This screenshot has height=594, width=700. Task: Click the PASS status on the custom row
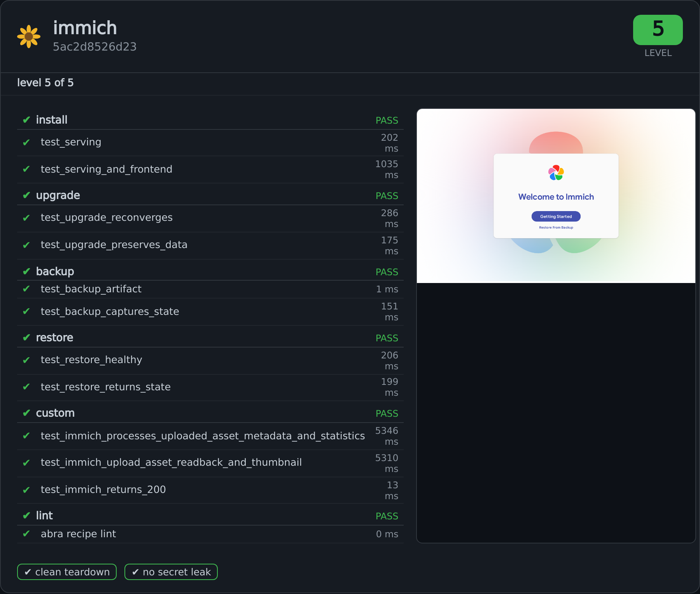point(387,414)
